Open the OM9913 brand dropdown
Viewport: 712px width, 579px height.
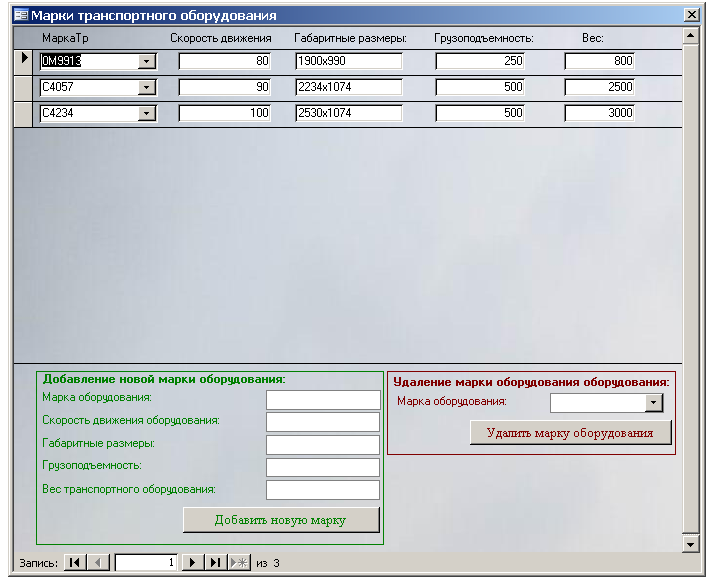[x=147, y=61]
